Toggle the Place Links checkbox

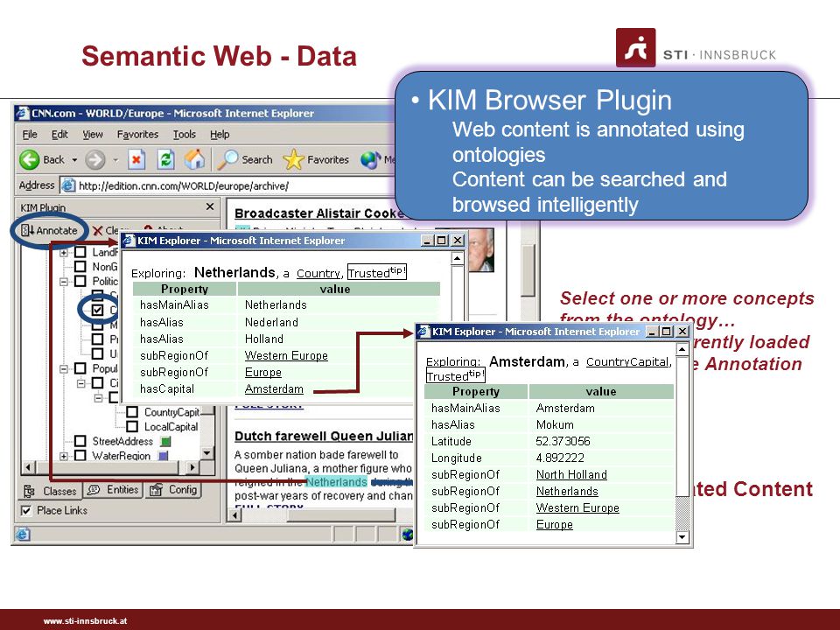[25, 510]
